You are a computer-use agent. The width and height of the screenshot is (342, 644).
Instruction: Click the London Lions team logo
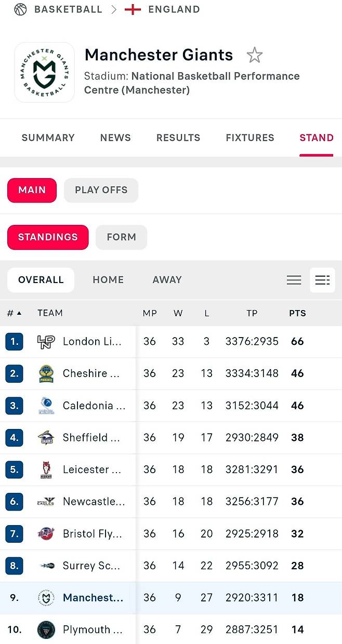point(46,342)
